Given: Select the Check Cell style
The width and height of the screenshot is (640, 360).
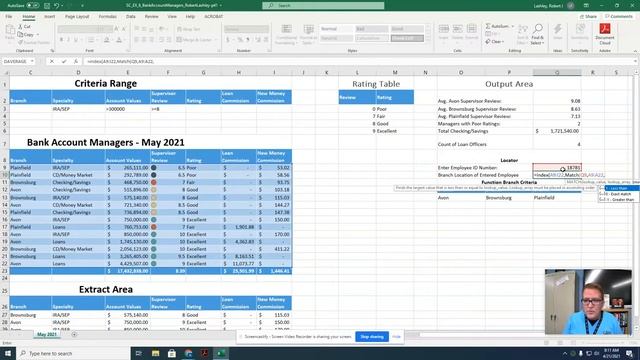Looking at the screenshot, I should (407, 38).
